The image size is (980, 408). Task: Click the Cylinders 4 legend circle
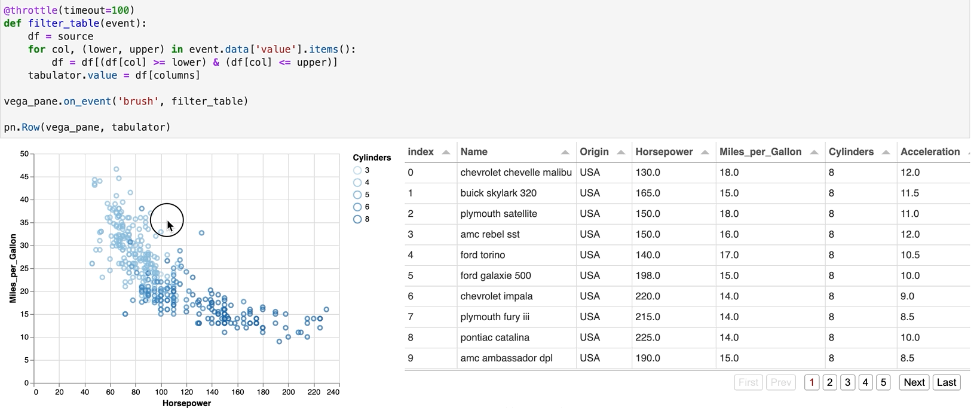tap(357, 183)
